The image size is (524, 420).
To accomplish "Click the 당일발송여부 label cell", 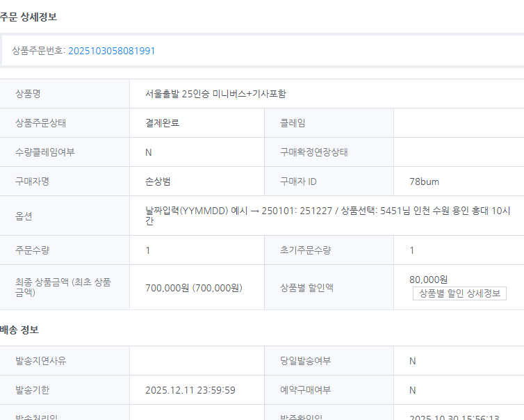I will pos(305,361).
